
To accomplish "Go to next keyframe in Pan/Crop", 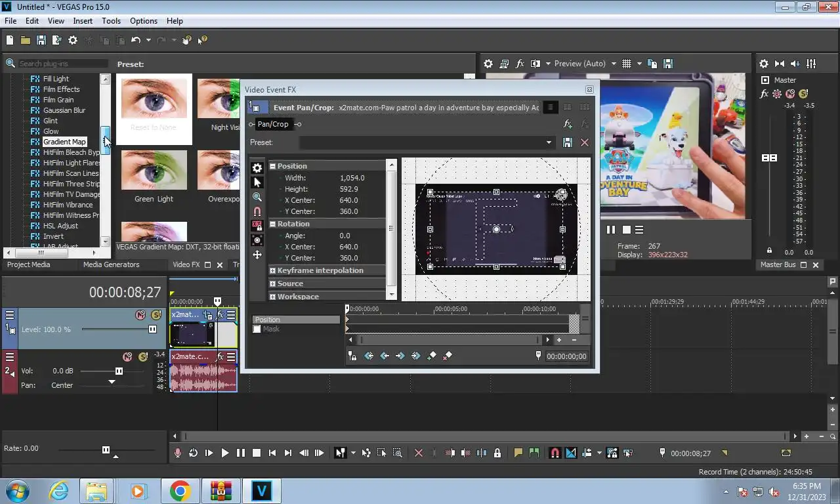I will pyautogui.click(x=400, y=356).
